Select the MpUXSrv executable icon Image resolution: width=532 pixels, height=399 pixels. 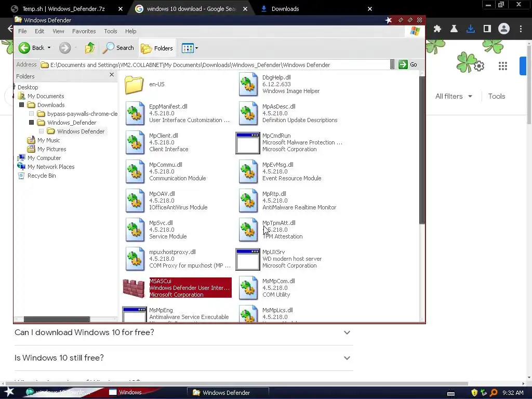pyautogui.click(x=248, y=259)
